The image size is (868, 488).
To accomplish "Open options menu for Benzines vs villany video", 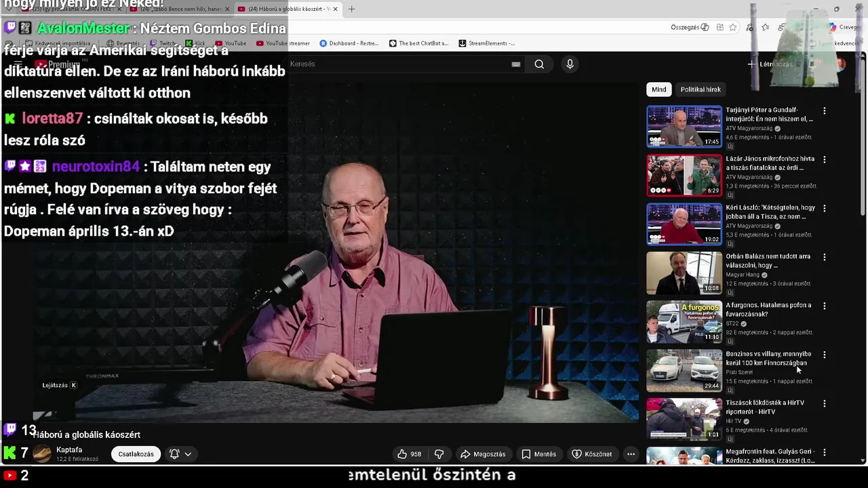I will (825, 354).
